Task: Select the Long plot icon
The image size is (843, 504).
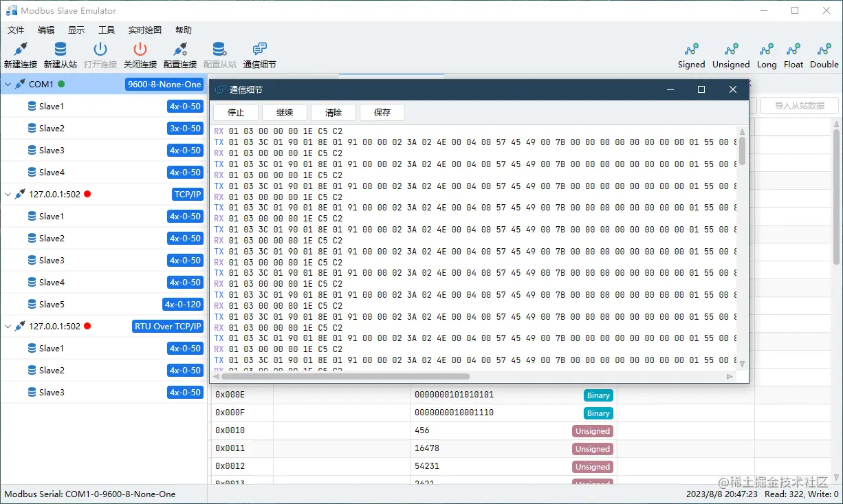Action: coord(767,50)
